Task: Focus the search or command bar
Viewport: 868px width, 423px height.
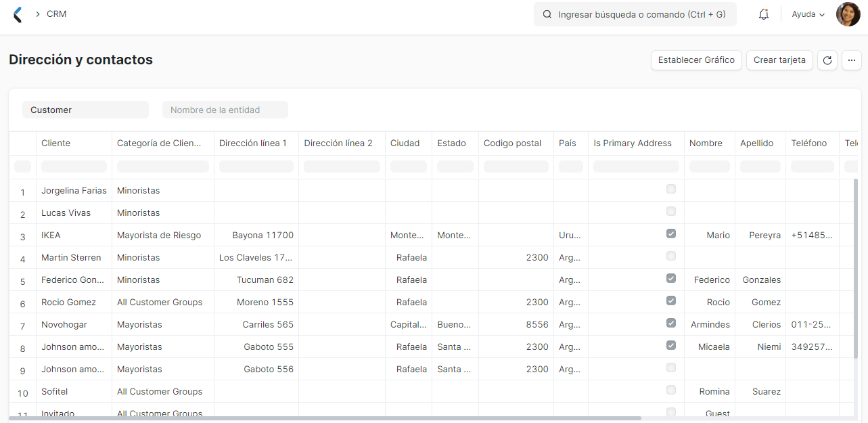Action: point(635,14)
